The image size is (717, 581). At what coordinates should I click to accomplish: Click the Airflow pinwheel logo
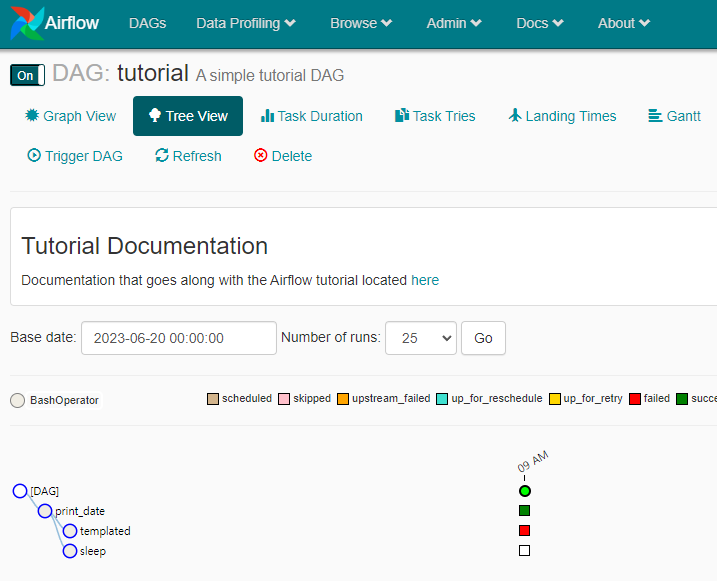[27, 23]
